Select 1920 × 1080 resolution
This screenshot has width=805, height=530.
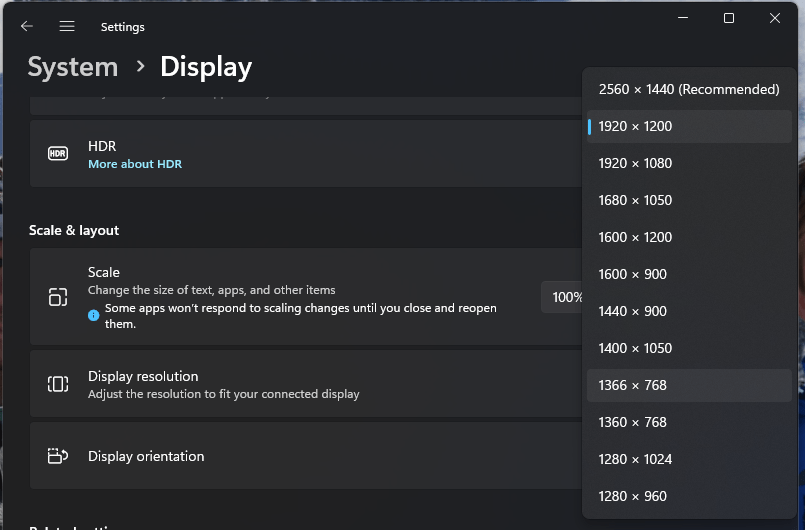click(x=689, y=163)
